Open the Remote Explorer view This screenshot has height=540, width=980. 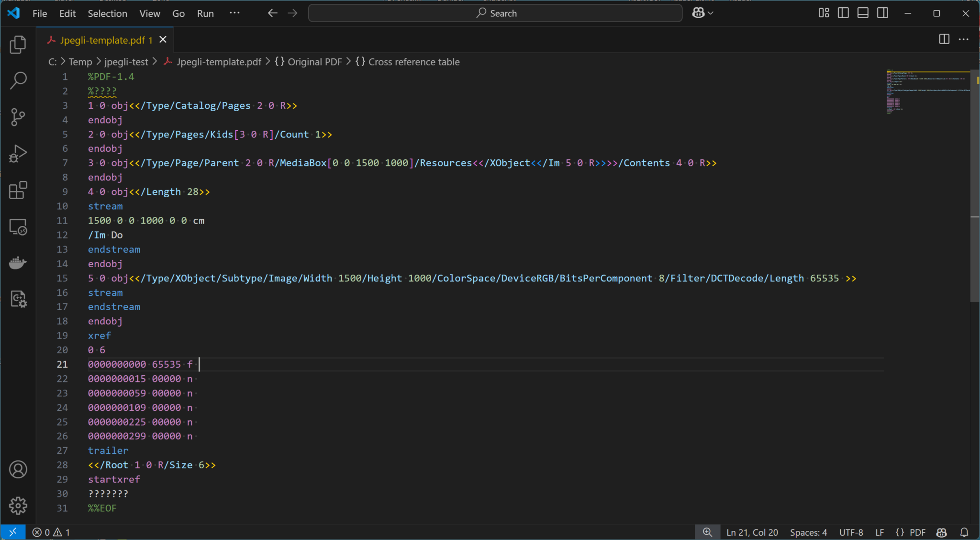[x=18, y=227]
